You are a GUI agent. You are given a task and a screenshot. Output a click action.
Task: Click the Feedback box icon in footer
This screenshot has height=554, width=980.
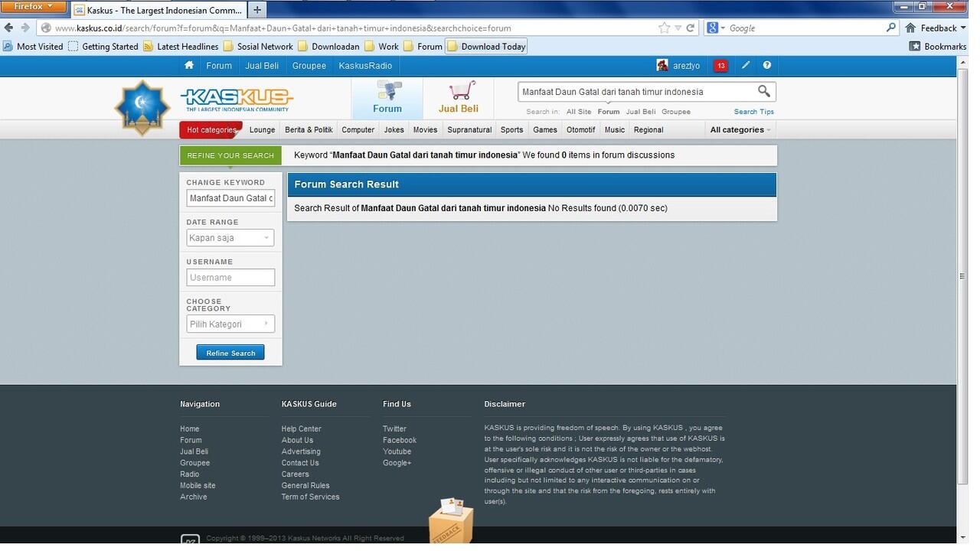(451, 520)
